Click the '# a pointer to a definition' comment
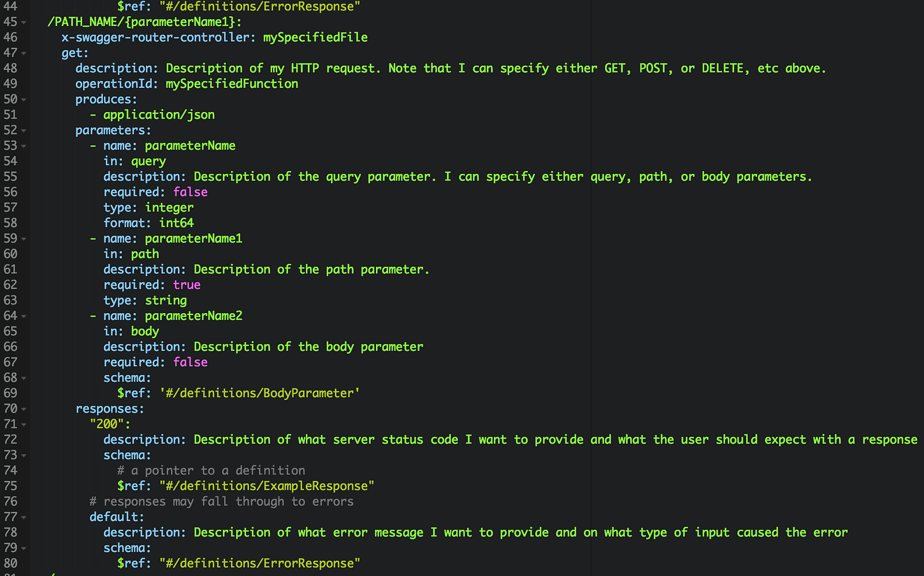Screen dimensions: 924x576 pos(211,471)
